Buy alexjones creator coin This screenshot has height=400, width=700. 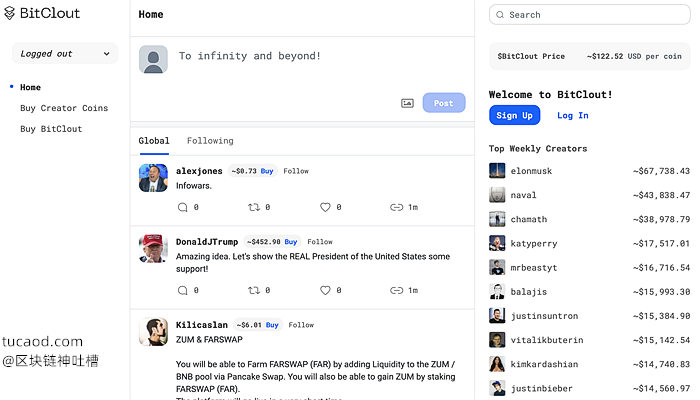pos(267,171)
